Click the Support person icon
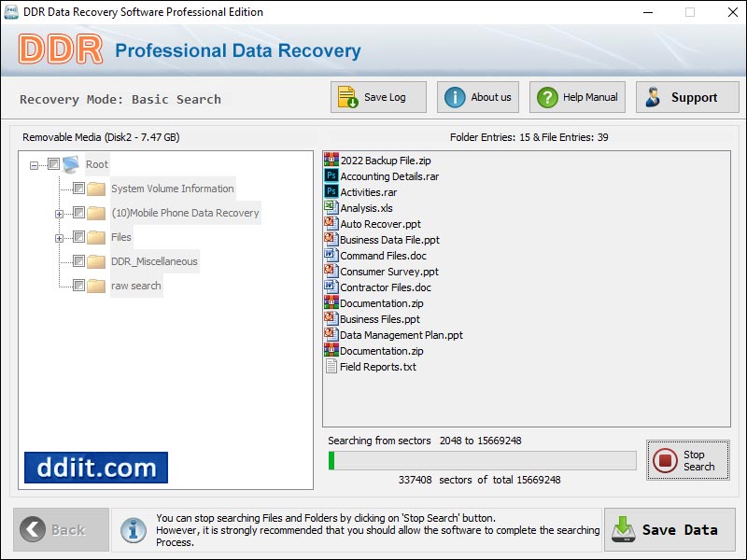The image size is (747, 560). [653, 96]
